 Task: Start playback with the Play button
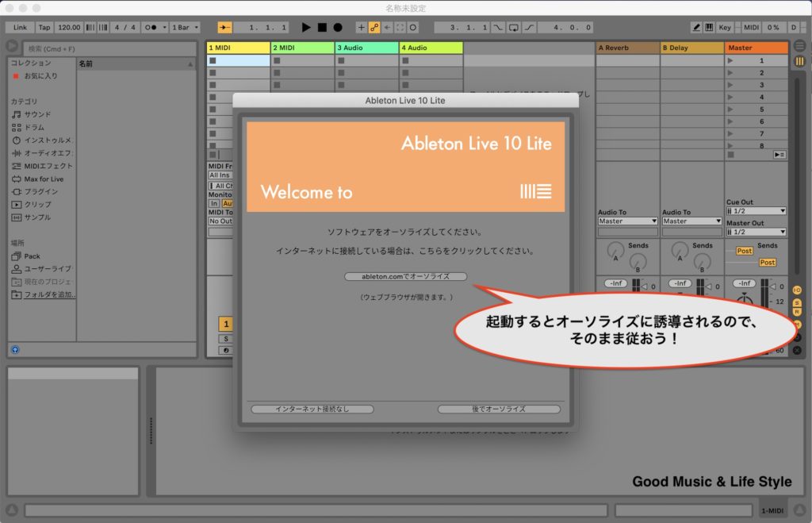[x=306, y=28]
